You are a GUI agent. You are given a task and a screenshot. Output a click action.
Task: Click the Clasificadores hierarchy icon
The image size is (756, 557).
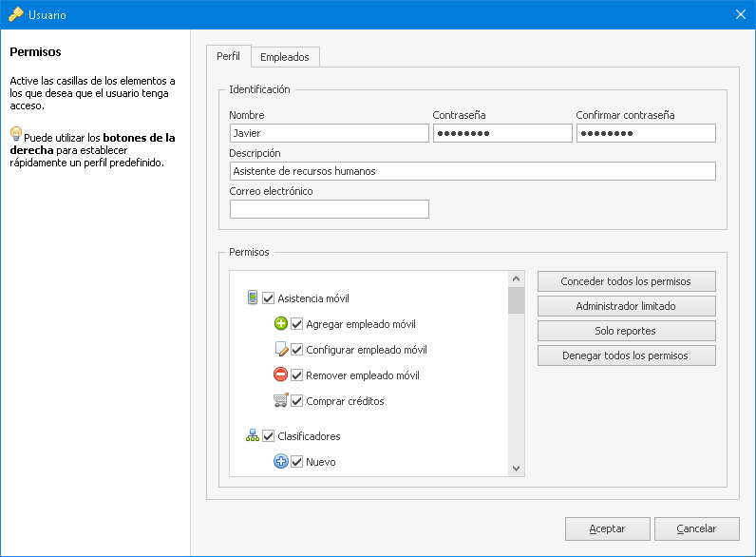(253, 436)
